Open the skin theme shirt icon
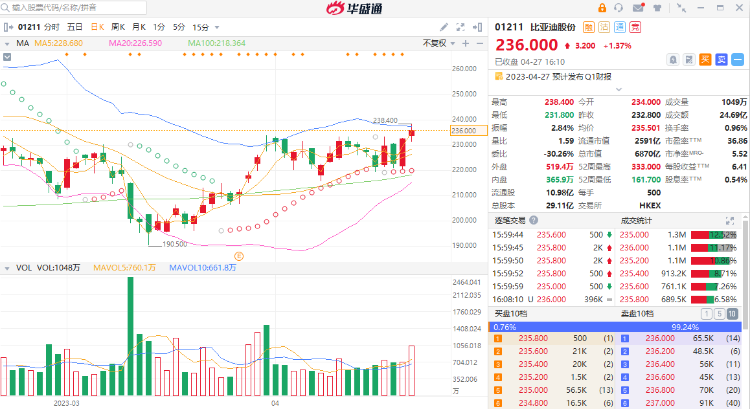This screenshot has width=750, height=409. pos(657,8)
